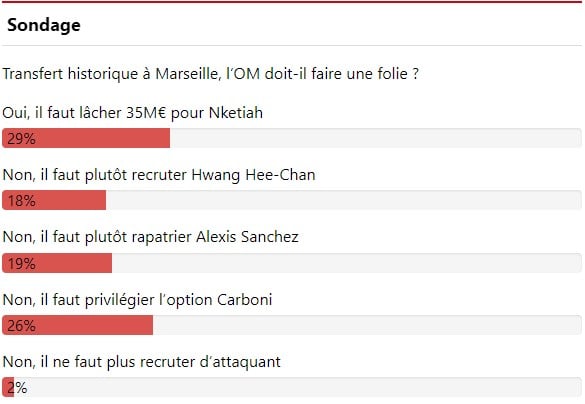Screen dimensions: 585x404
Task: Click the Sondage heading
Action: click(44, 25)
